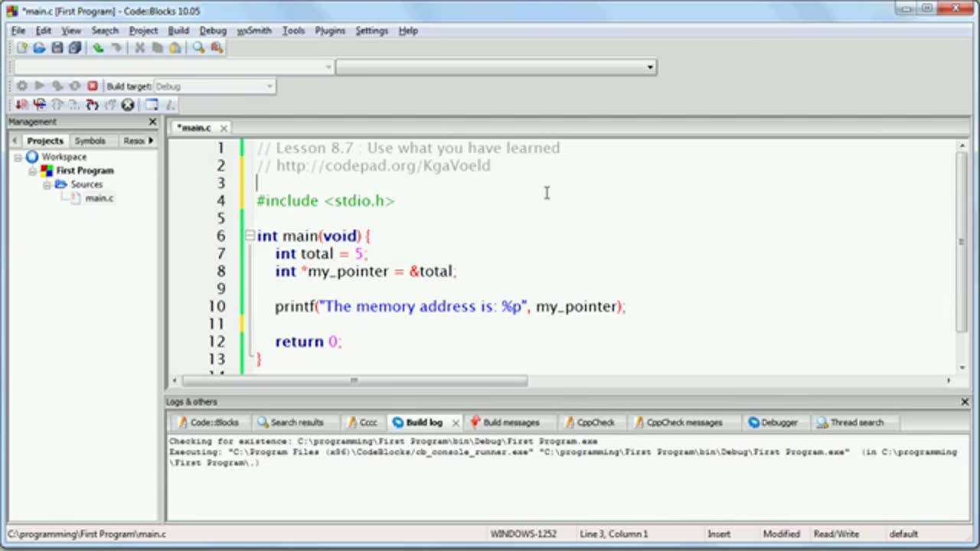Stop the debugger with the black X icon
Screen dimensions: 980x551
pos(128,105)
